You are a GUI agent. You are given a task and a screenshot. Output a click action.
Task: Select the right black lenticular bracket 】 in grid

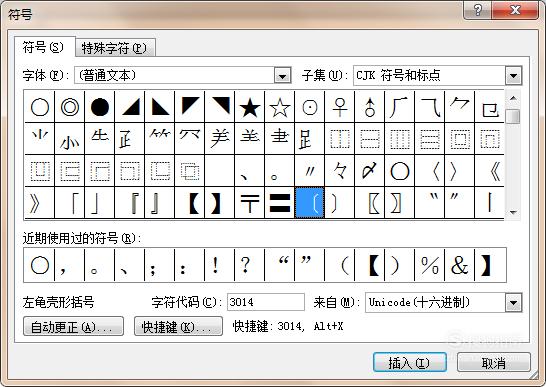tap(220, 203)
